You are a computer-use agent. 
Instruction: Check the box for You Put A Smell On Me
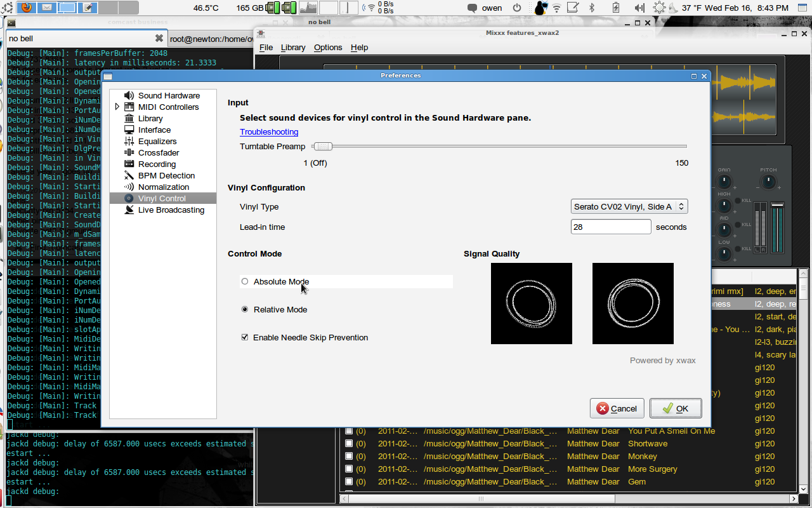point(348,431)
